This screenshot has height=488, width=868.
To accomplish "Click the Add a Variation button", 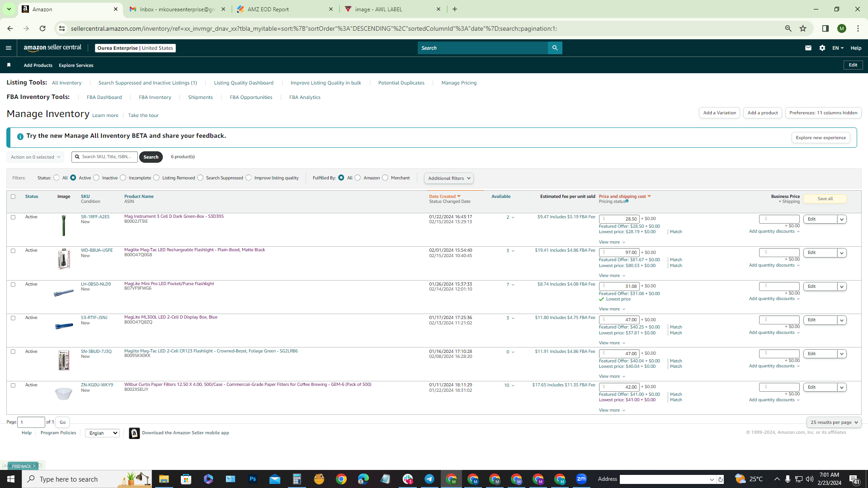I will click(x=719, y=113).
